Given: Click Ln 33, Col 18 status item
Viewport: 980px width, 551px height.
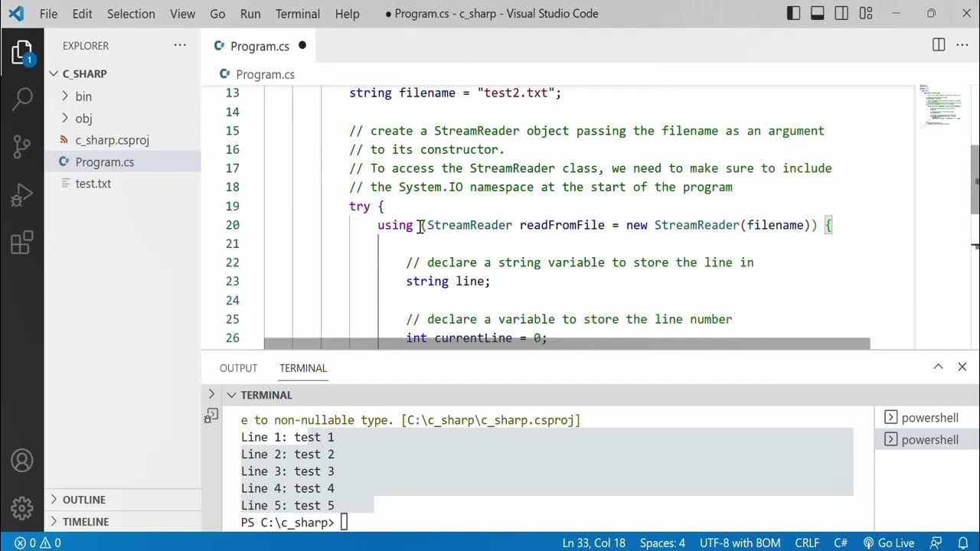Looking at the screenshot, I should coord(593,543).
